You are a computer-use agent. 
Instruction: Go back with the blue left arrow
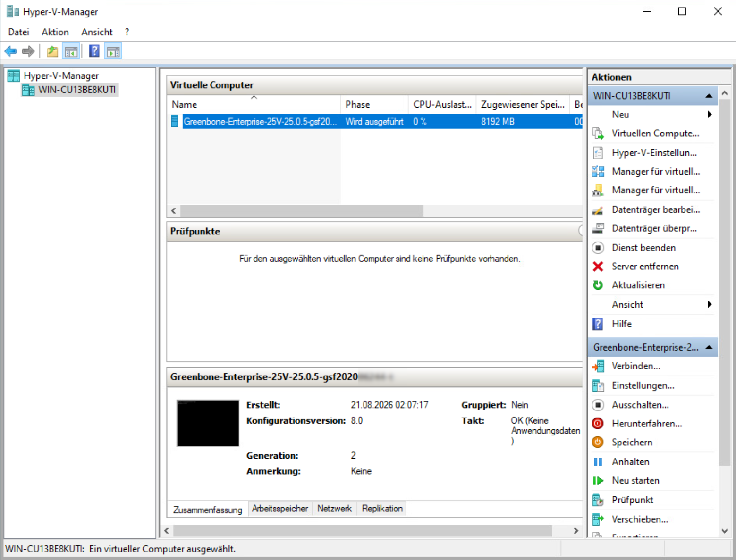pyautogui.click(x=10, y=51)
